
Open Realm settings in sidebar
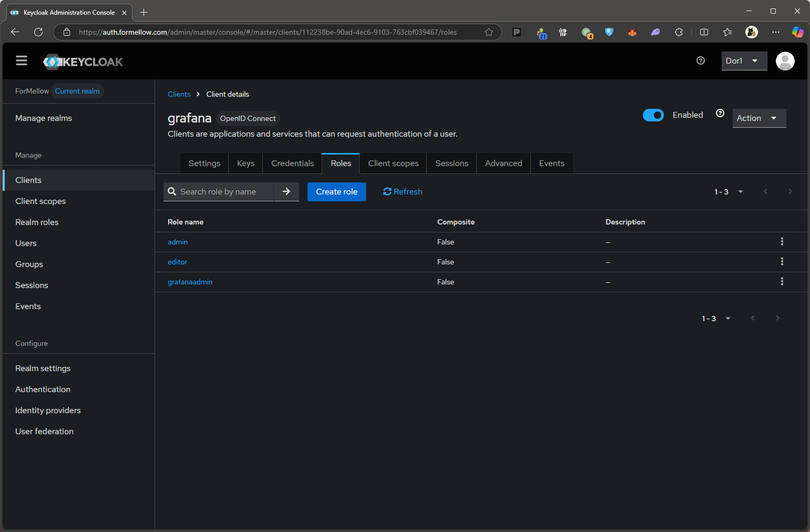pos(79,369)
